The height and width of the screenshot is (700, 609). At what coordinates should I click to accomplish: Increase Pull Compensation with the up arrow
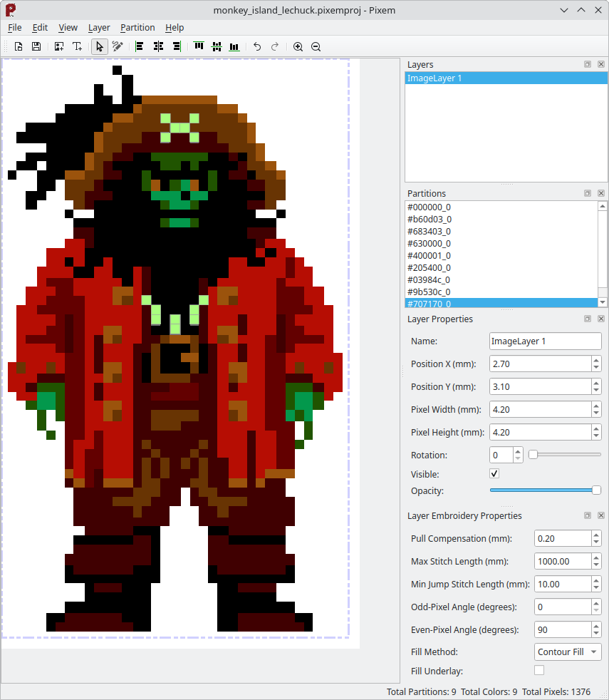click(x=596, y=535)
